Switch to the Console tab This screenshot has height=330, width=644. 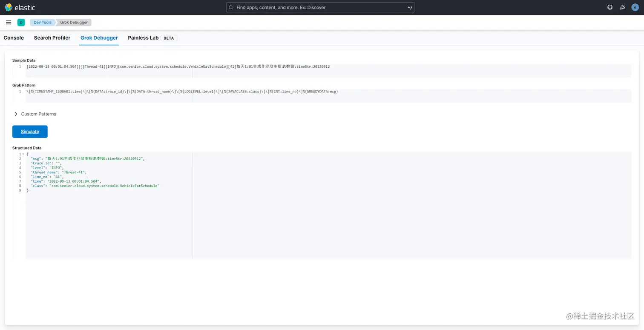click(x=14, y=38)
